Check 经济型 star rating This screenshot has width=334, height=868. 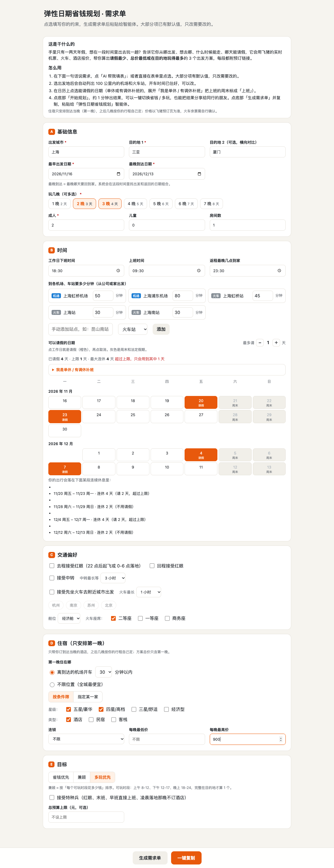(x=166, y=709)
